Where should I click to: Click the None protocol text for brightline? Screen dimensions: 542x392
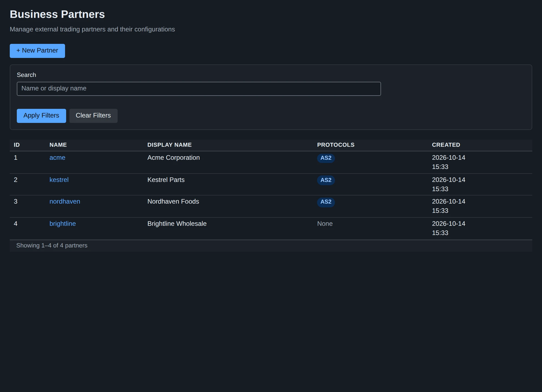pos(325,224)
